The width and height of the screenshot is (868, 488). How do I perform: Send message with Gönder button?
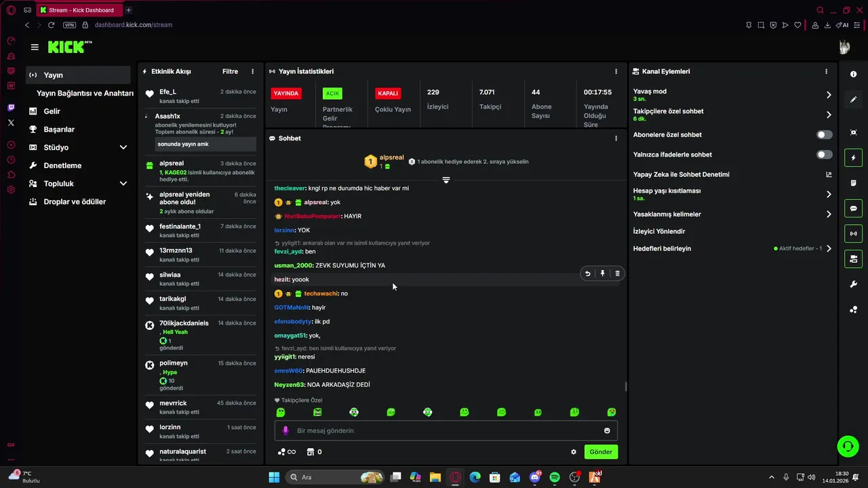tap(601, 452)
